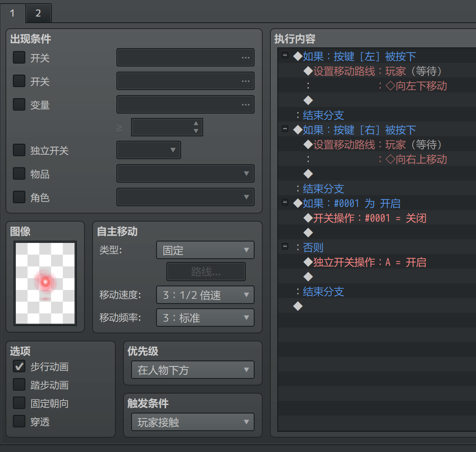The width and height of the screenshot is (476, 452).
Task: Collapse the #0001 为 开启 branch
Action: pyautogui.click(x=285, y=202)
